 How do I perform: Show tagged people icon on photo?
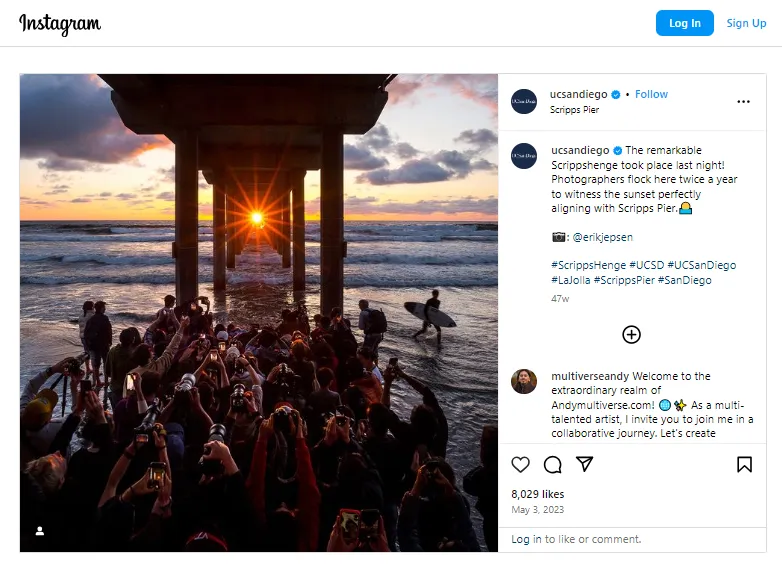(40, 531)
